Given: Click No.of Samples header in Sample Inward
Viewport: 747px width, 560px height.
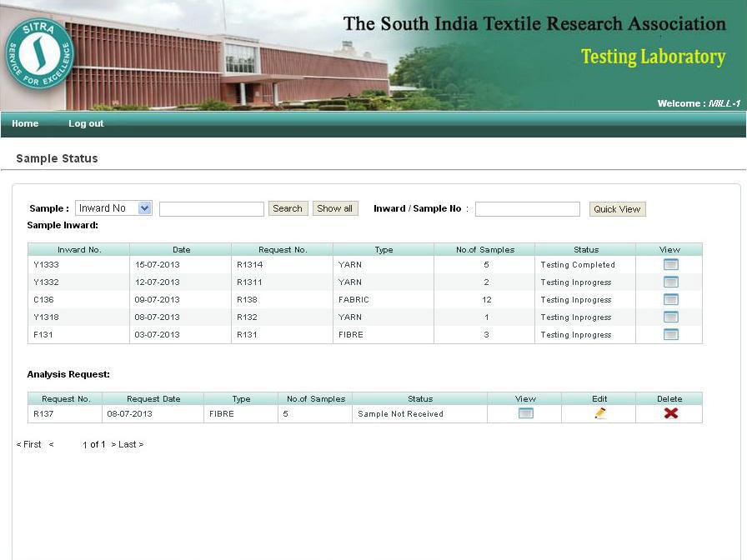Looking at the screenshot, I should click(x=485, y=249).
